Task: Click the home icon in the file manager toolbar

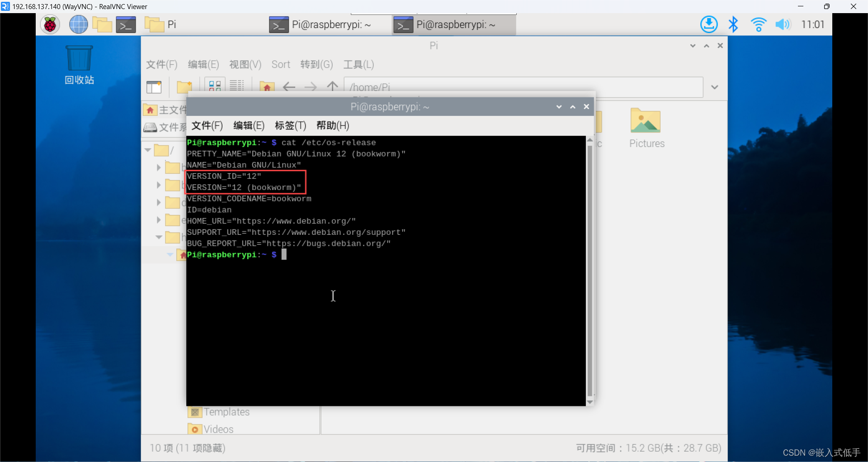Action: (x=268, y=86)
